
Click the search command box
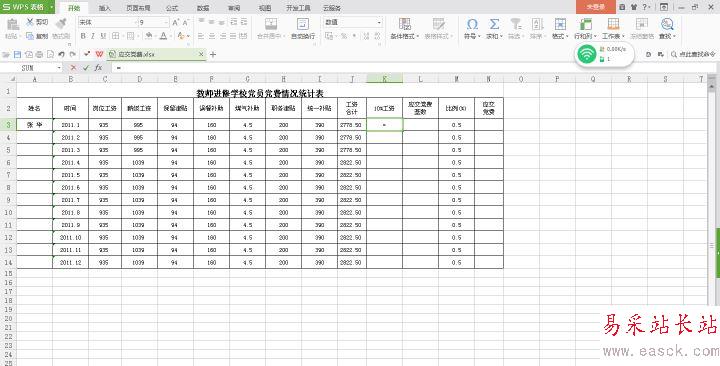tap(693, 54)
